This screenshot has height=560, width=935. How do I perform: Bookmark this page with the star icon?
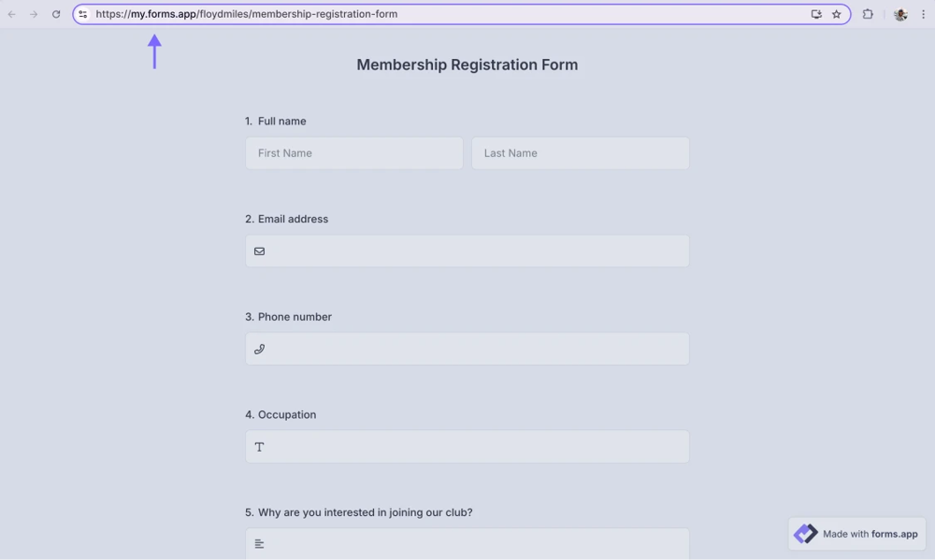click(x=836, y=14)
